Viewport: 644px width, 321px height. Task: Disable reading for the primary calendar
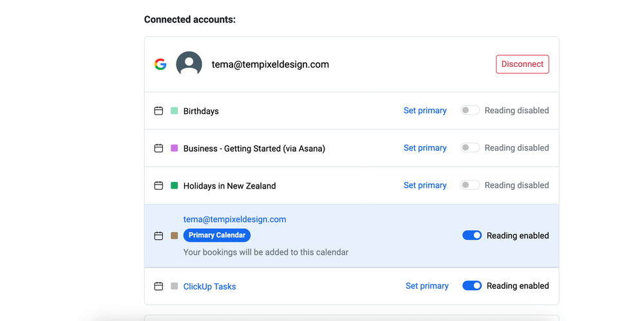pyautogui.click(x=472, y=235)
